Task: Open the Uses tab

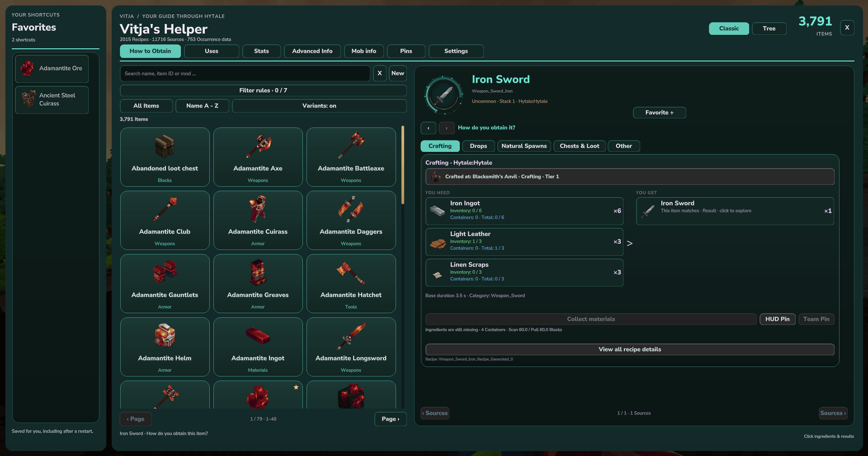Action: click(x=211, y=51)
